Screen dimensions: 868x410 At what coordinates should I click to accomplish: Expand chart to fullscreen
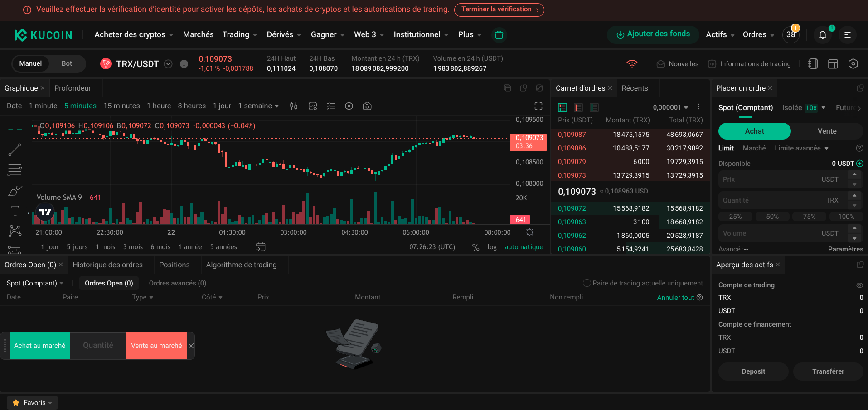pos(538,106)
